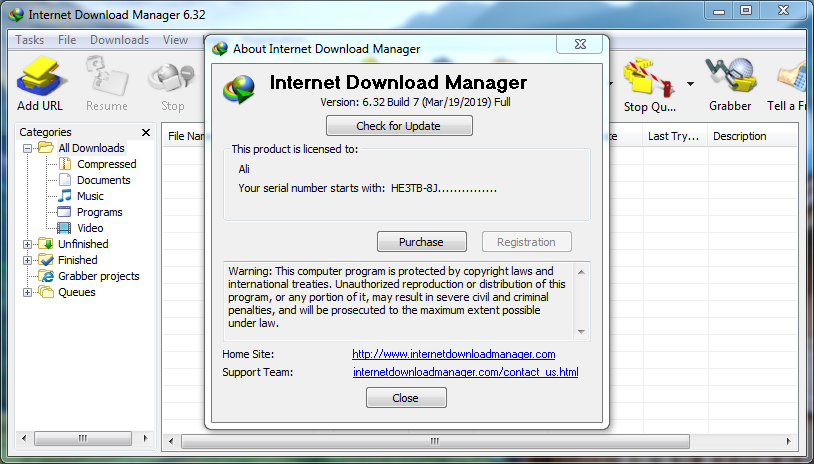Image resolution: width=814 pixels, height=464 pixels.
Task: Open the View menu
Action: pos(175,40)
